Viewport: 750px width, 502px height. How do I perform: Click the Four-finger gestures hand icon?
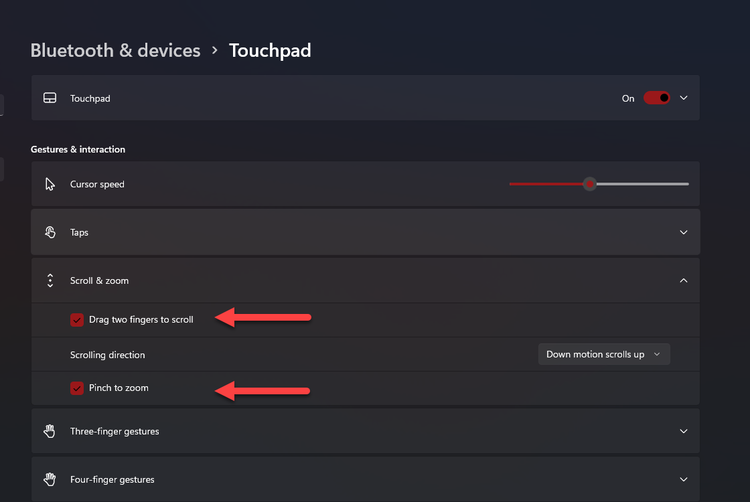click(x=50, y=479)
